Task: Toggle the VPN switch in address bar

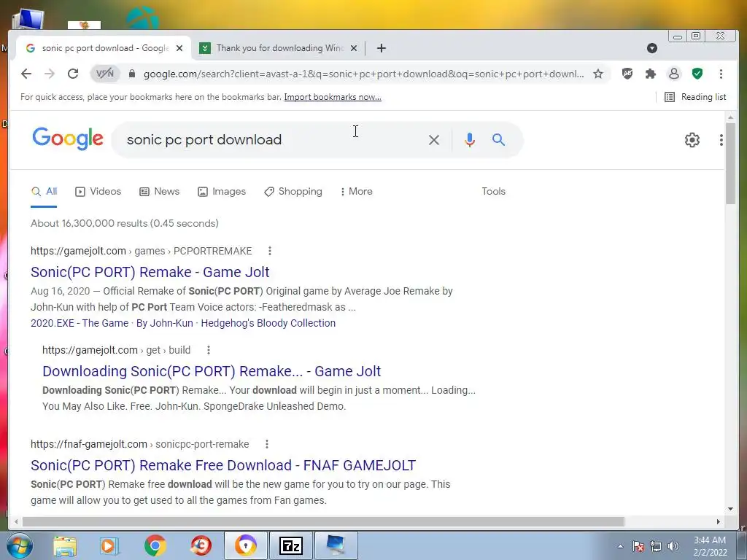Action: pyautogui.click(x=105, y=74)
